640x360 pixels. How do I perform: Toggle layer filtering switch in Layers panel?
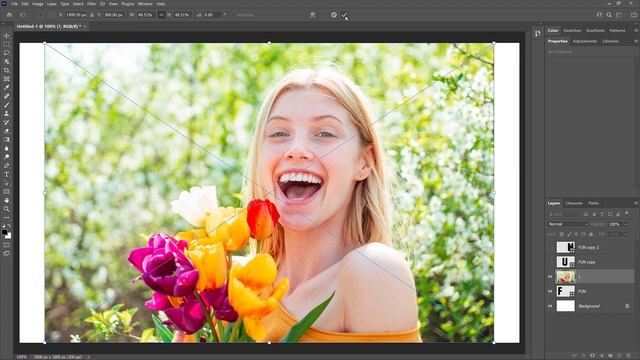tap(627, 213)
